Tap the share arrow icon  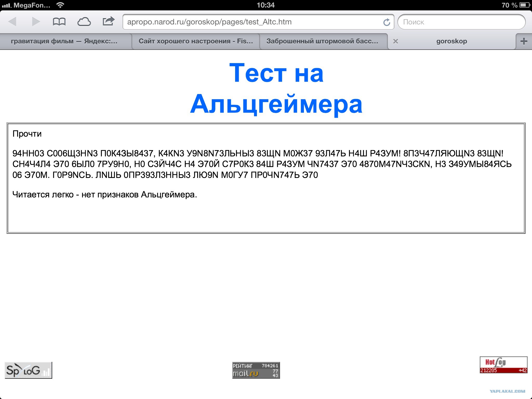109,21
